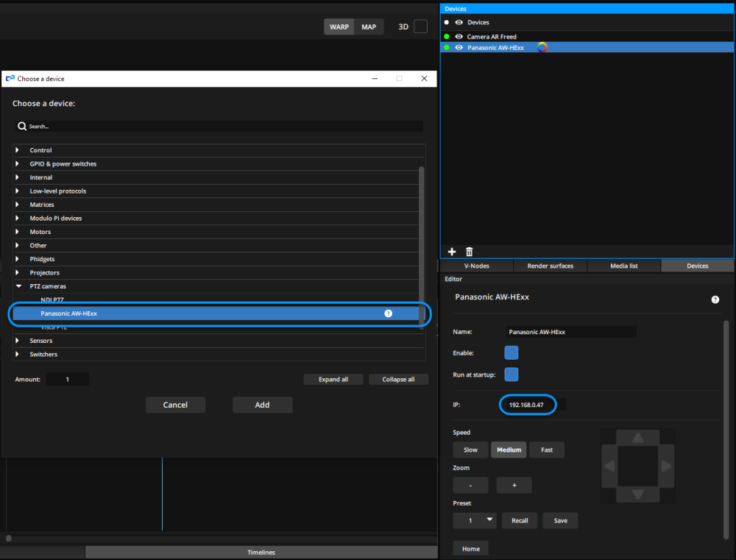Click the color wheel next to Panasonic AW-HExx
The height and width of the screenshot is (560, 736).
[542, 46]
